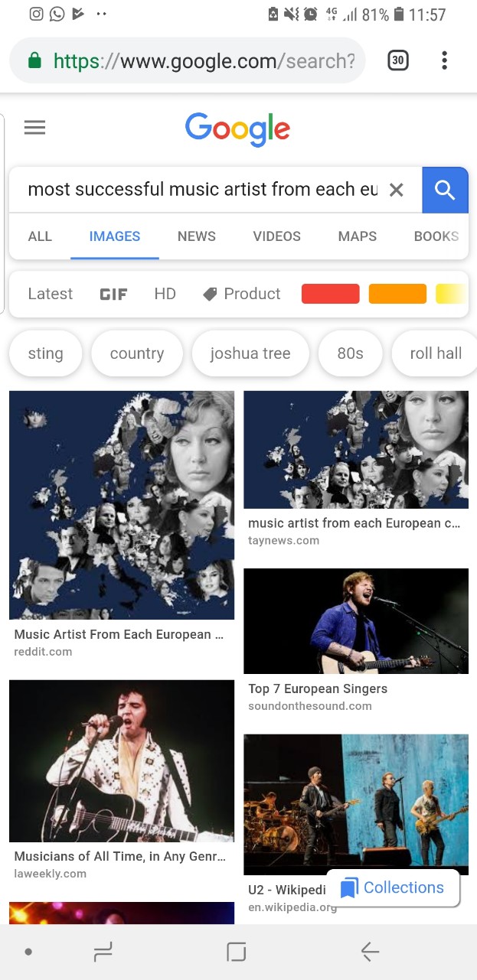Screen dimensions: 477x980
Task: Tap the "joshua tree" suggestion chip
Action: click(250, 353)
